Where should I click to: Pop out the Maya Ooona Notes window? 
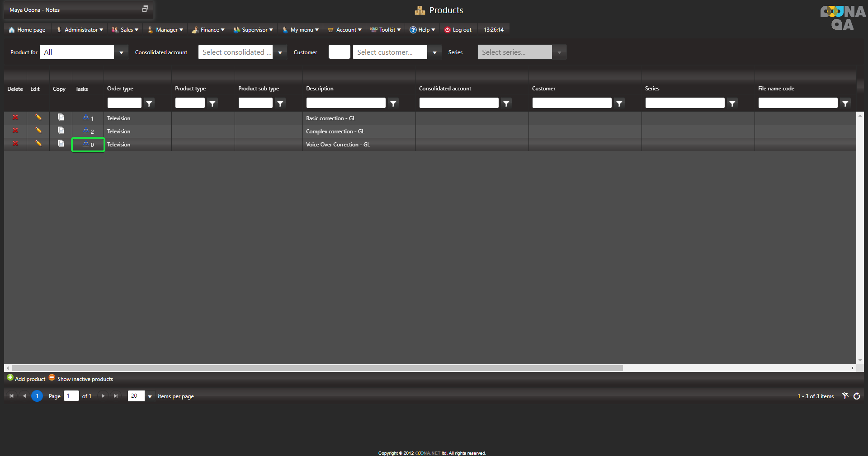click(x=145, y=9)
